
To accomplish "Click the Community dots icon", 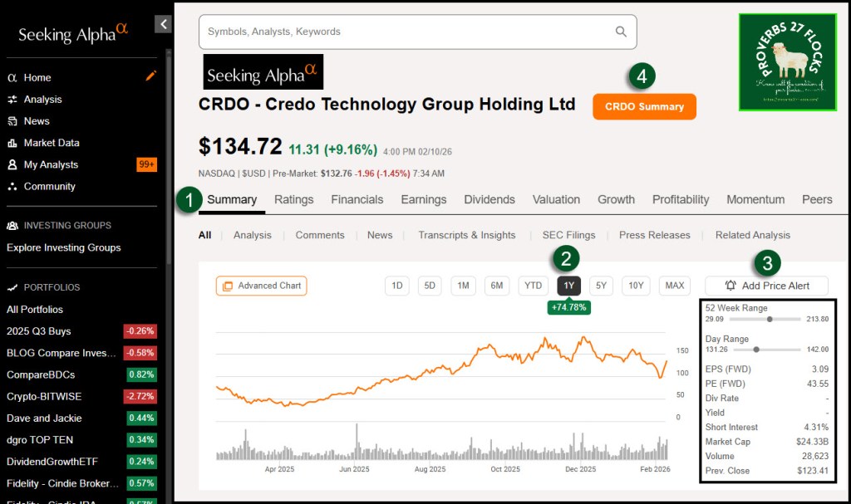I will (12, 187).
